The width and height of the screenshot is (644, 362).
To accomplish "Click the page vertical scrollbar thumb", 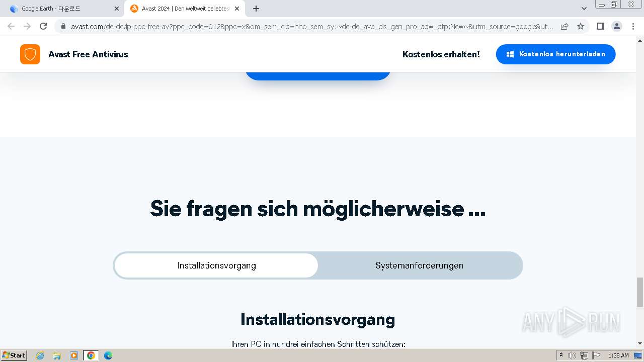I will point(640,292).
